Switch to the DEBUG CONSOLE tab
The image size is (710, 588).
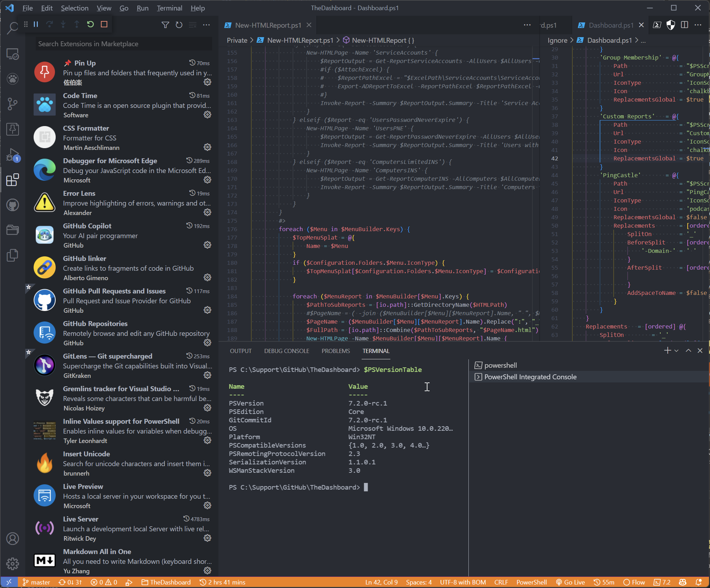(x=287, y=351)
